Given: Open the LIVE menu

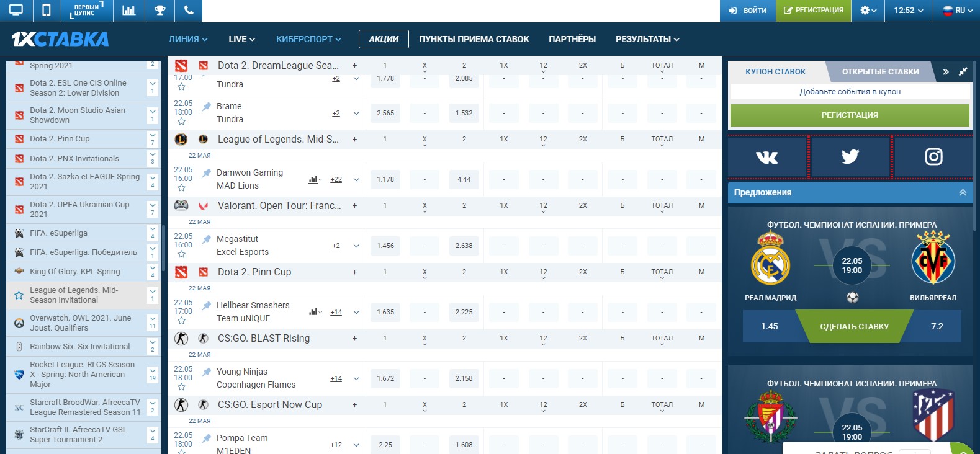Looking at the screenshot, I should 241,39.
